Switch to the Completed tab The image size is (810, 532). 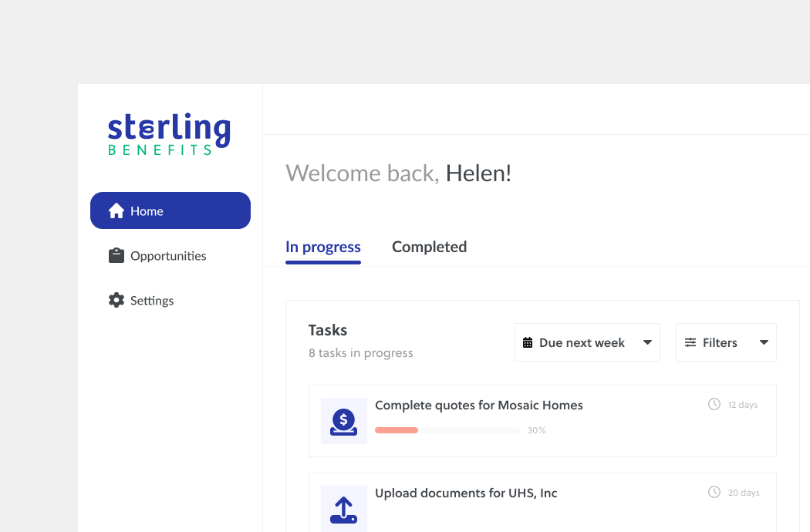tap(429, 247)
